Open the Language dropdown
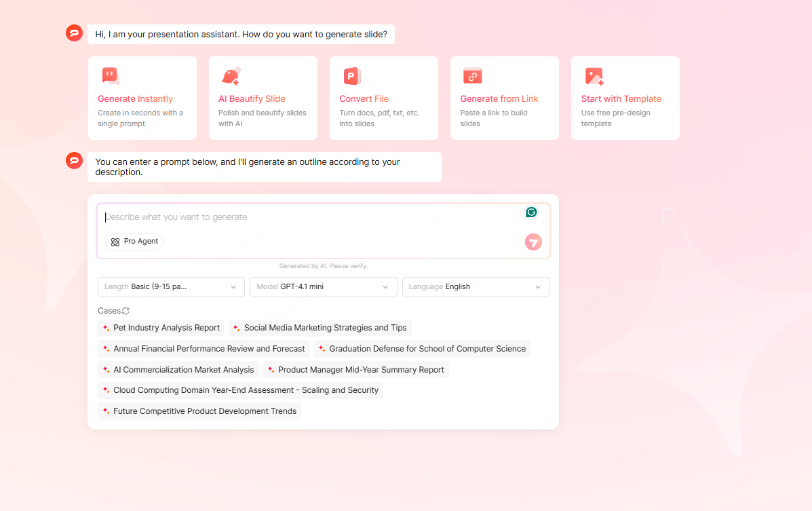 476,287
